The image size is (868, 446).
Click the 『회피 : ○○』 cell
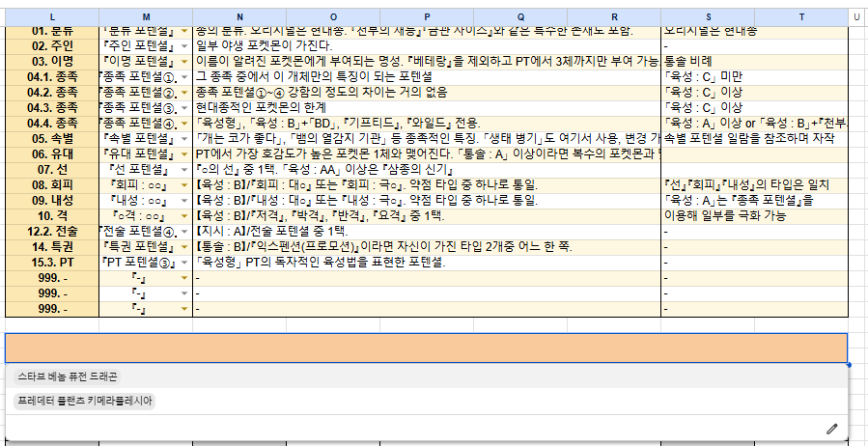tap(146, 185)
